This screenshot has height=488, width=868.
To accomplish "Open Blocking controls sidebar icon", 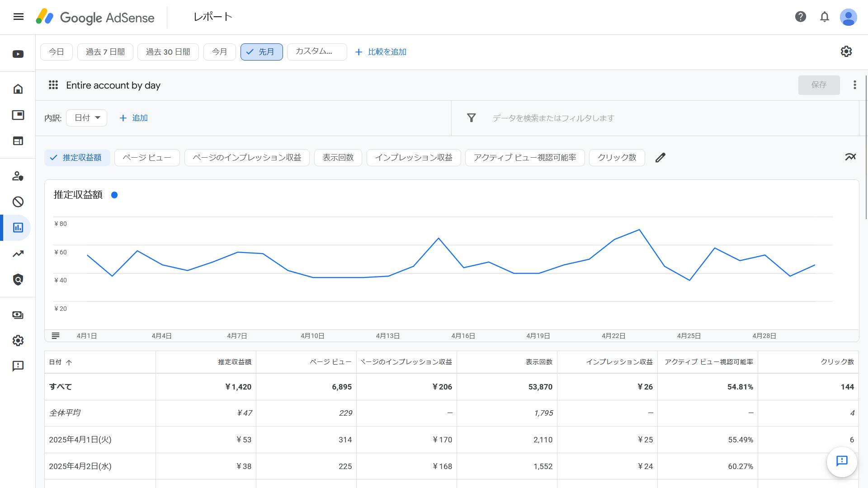I will (18, 202).
